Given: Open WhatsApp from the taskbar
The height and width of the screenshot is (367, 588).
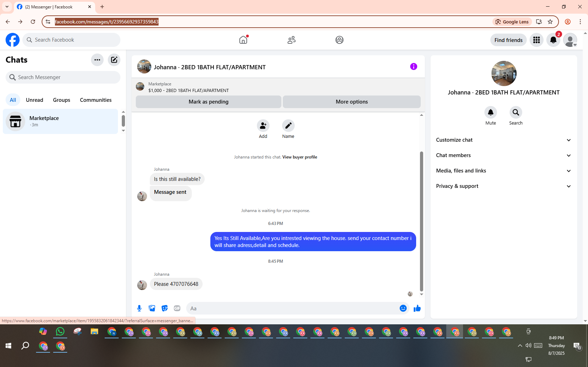Looking at the screenshot, I should point(60,331).
